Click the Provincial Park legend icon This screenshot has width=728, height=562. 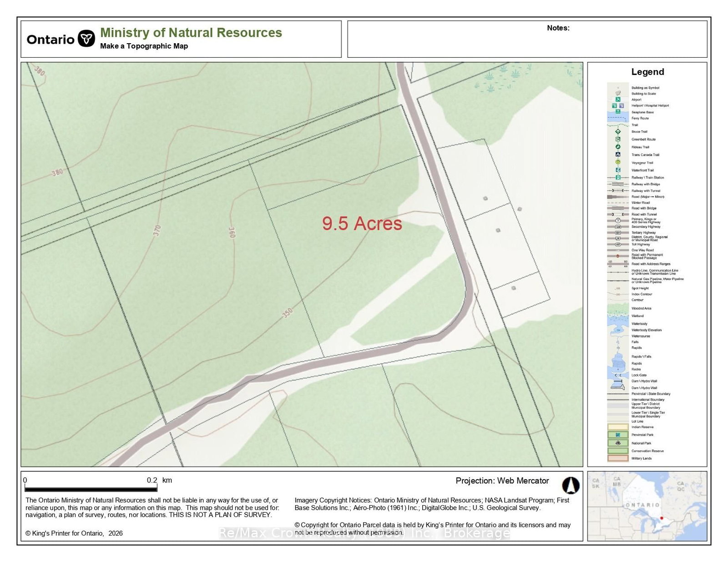click(x=618, y=435)
